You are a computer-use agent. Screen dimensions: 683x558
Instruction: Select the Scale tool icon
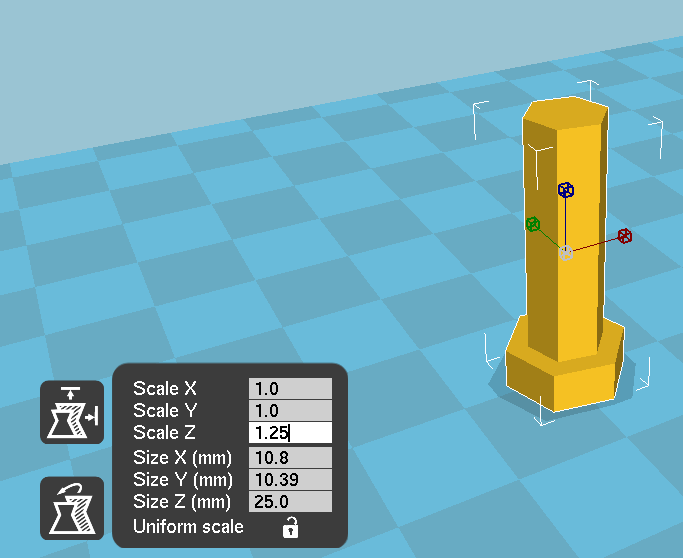coord(72,412)
